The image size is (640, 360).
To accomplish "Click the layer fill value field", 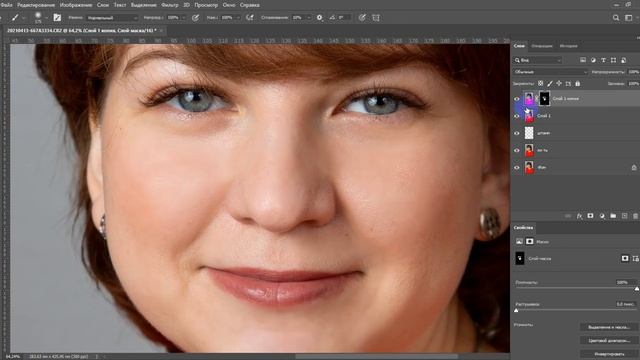I will click(633, 84).
